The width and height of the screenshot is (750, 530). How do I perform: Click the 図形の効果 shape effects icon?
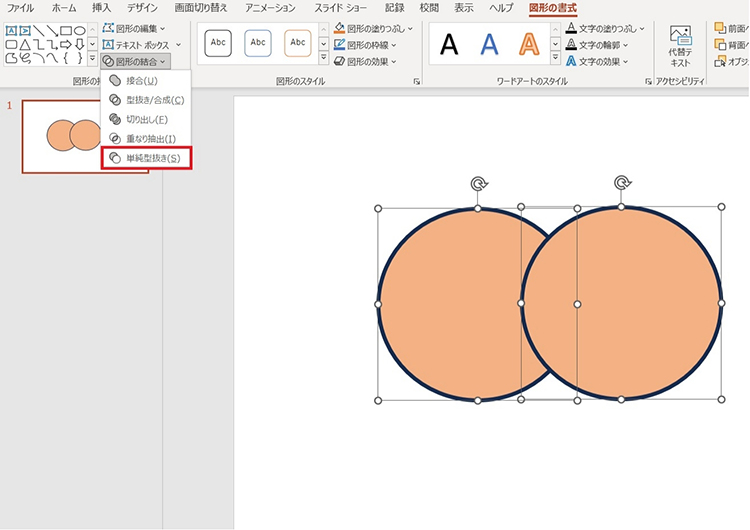[x=340, y=61]
